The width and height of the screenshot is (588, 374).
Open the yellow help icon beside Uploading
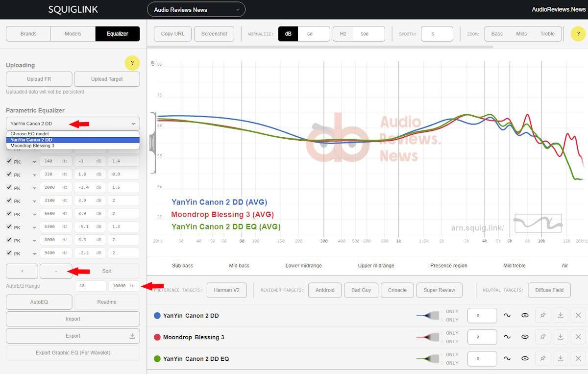point(132,63)
